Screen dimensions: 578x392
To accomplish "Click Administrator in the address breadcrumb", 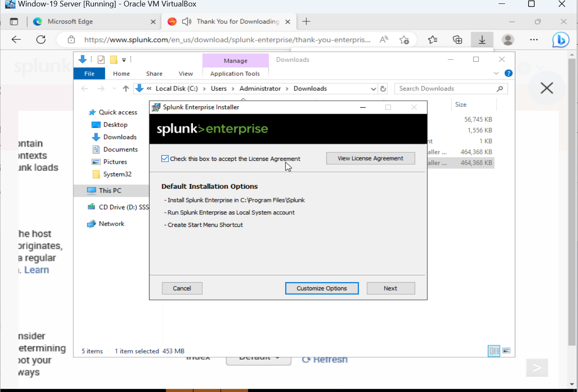I will (260, 88).
